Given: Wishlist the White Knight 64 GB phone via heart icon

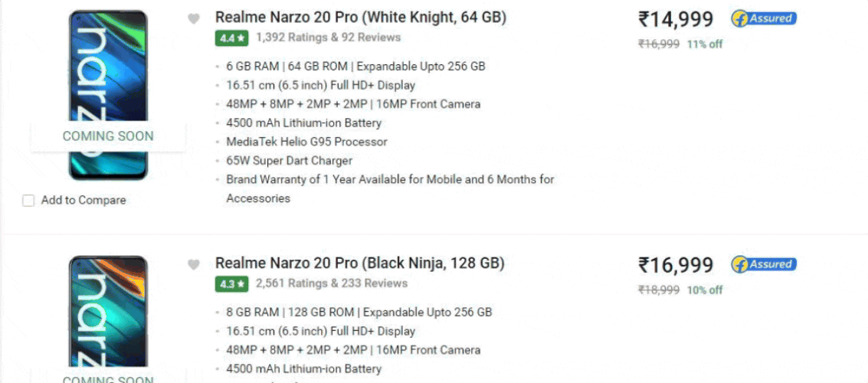Looking at the screenshot, I should [x=194, y=19].
